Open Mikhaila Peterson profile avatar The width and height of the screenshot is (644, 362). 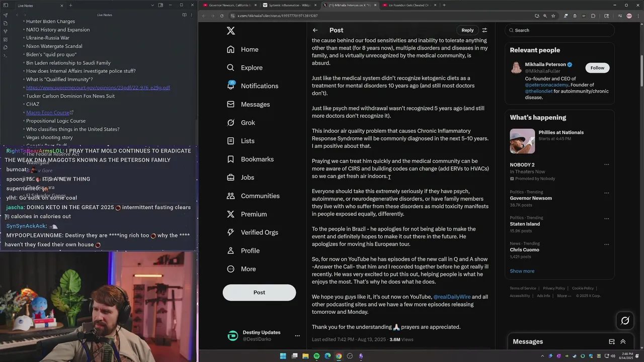click(516, 68)
